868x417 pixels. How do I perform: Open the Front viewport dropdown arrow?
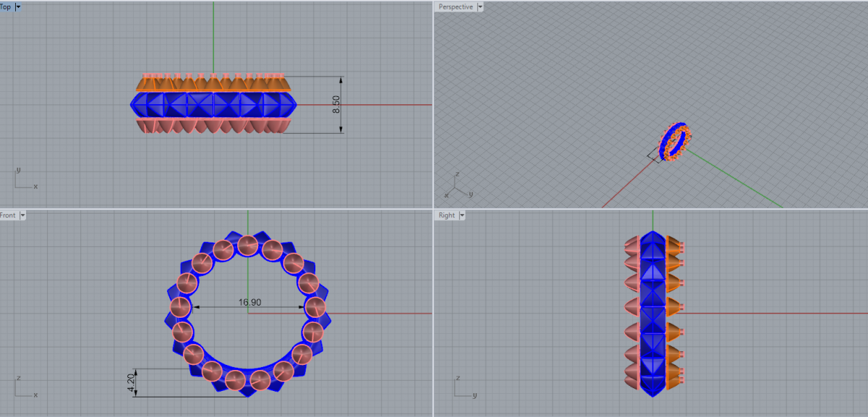click(x=22, y=215)
